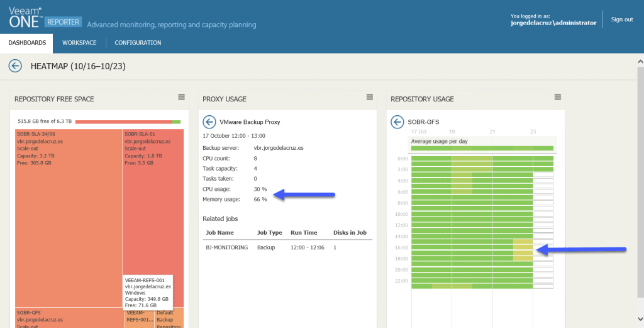This screenshot has width=644, height=328.
Task: Select the Default Backup Repository tile
Action: 169,319
